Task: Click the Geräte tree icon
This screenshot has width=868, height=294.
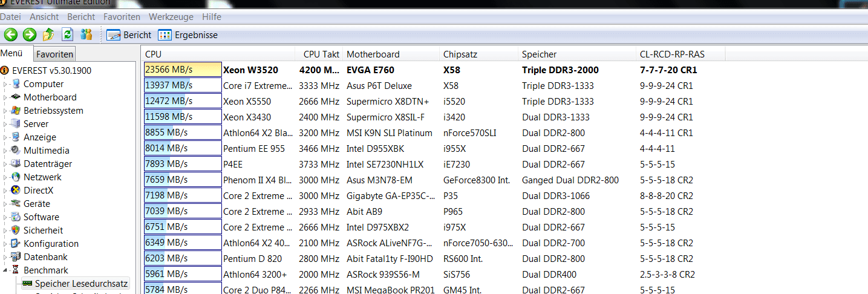Action: click(x=16, y=204)
